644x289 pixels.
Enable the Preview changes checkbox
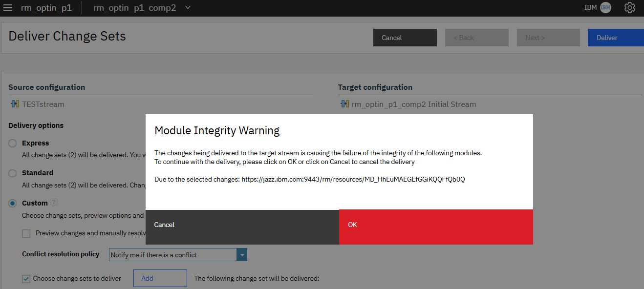[x=26, y=233]
